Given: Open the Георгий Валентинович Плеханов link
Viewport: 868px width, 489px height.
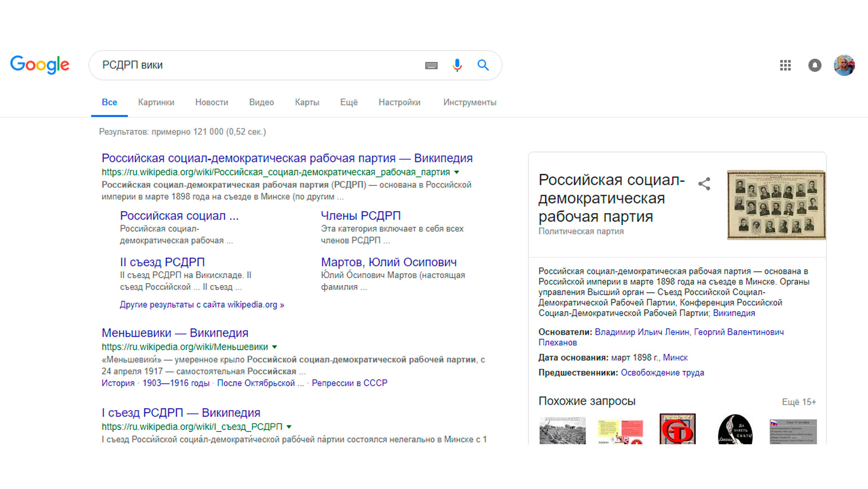Looking at the screenshot, I should click(x=739, y=332).
